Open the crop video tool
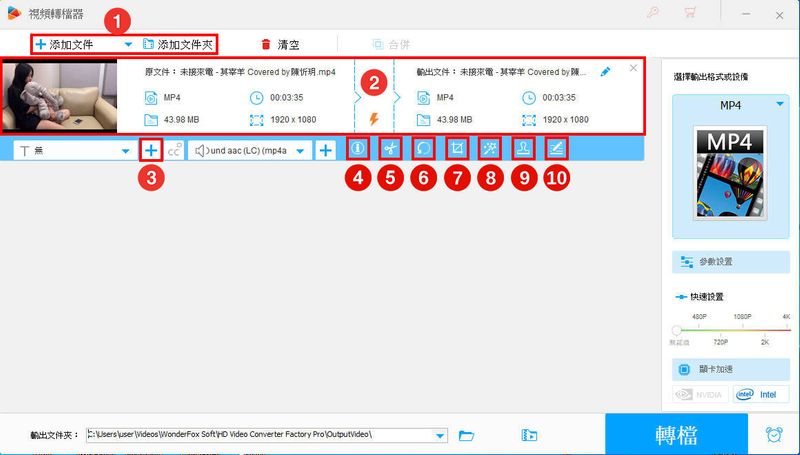800x455 pixels. 457,148
